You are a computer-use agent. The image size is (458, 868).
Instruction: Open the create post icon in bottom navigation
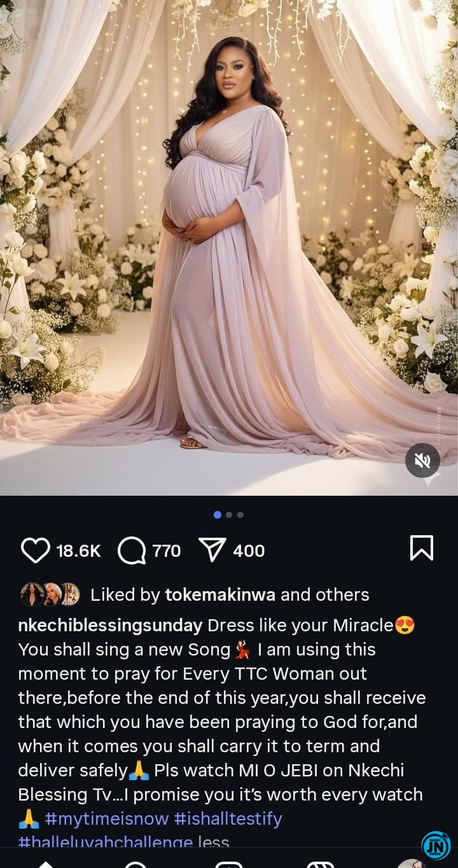click(229, 864)
